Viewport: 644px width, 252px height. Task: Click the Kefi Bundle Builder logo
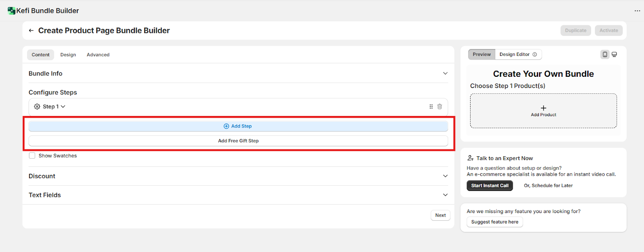coord(11,11)
